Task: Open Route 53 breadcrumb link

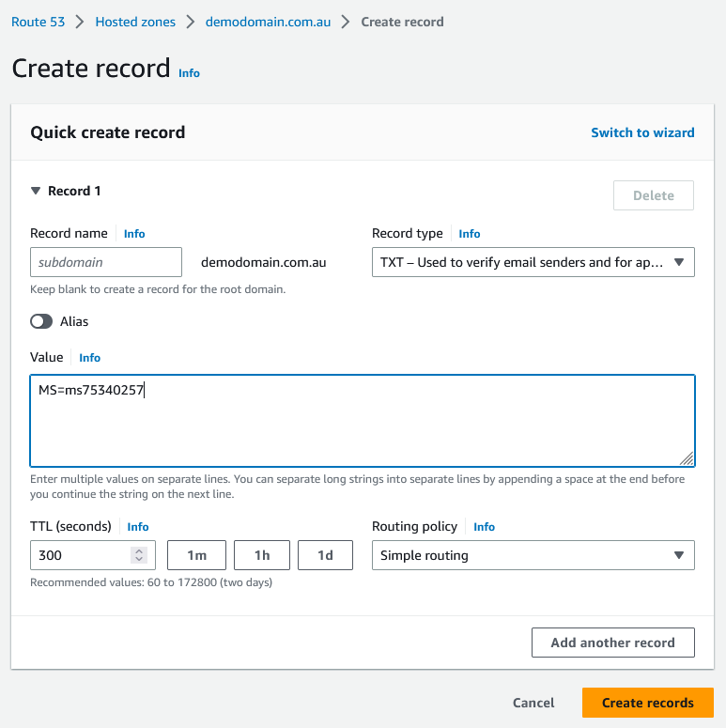Action: click(38, 22)
